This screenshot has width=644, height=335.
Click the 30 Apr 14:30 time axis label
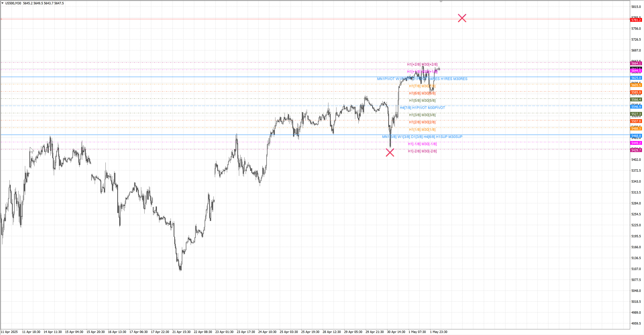396,332
